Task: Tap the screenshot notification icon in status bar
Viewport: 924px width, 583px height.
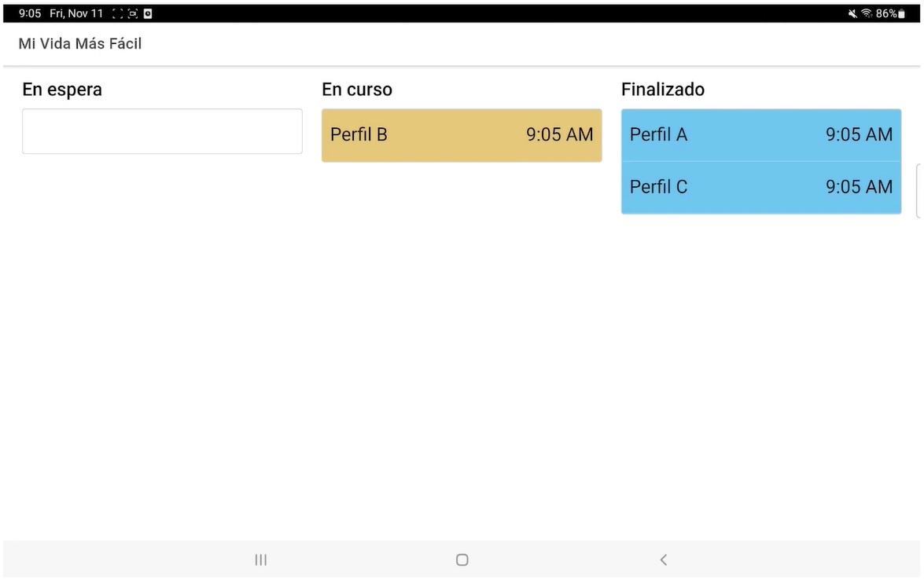Action: (117, 13)
